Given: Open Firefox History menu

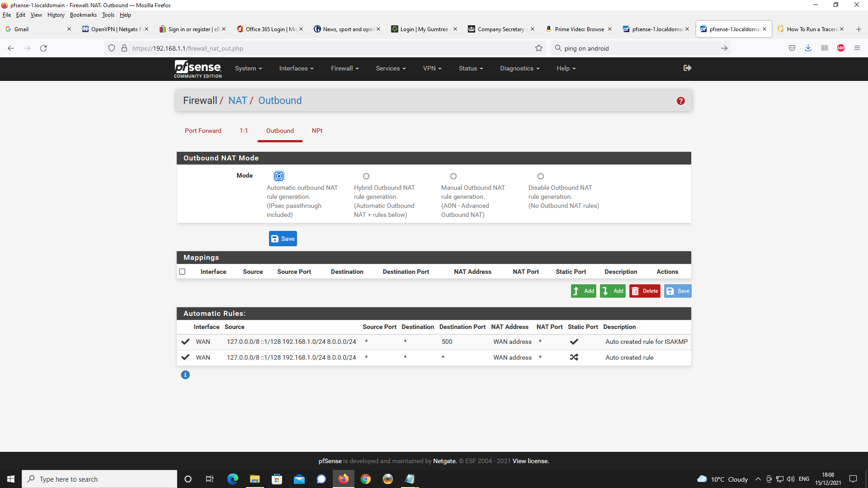Looking at the screenshot, I should click(56, 15).
